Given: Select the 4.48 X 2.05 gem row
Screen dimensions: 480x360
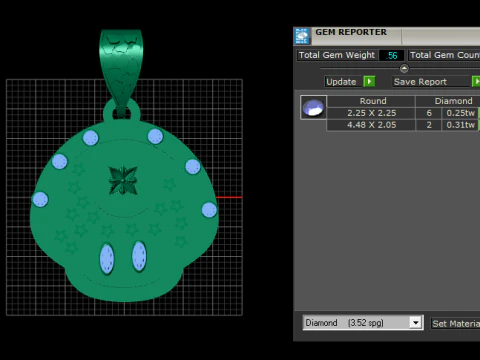Looking at the screenshot, I should point(403,125).
